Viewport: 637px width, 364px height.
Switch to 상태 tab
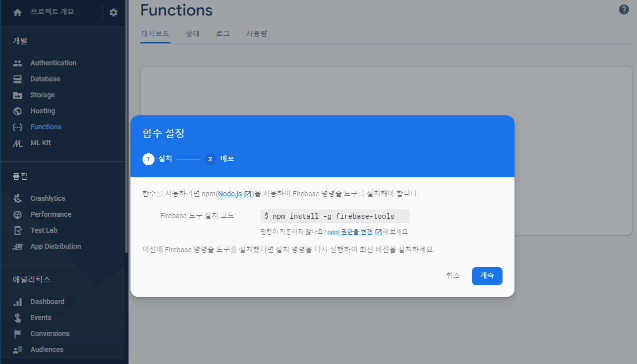pyautogui.click(x=192, y=34)
